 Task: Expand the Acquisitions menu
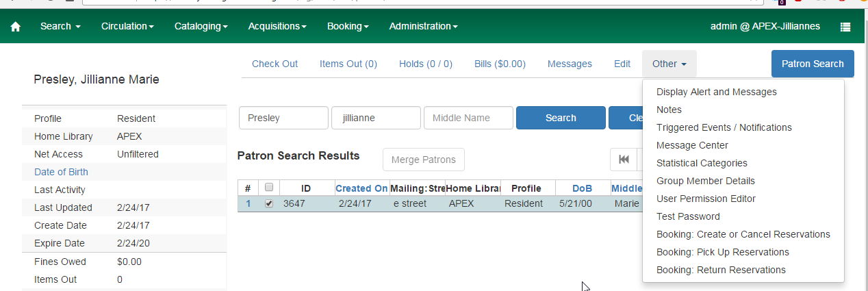(277, 26)
